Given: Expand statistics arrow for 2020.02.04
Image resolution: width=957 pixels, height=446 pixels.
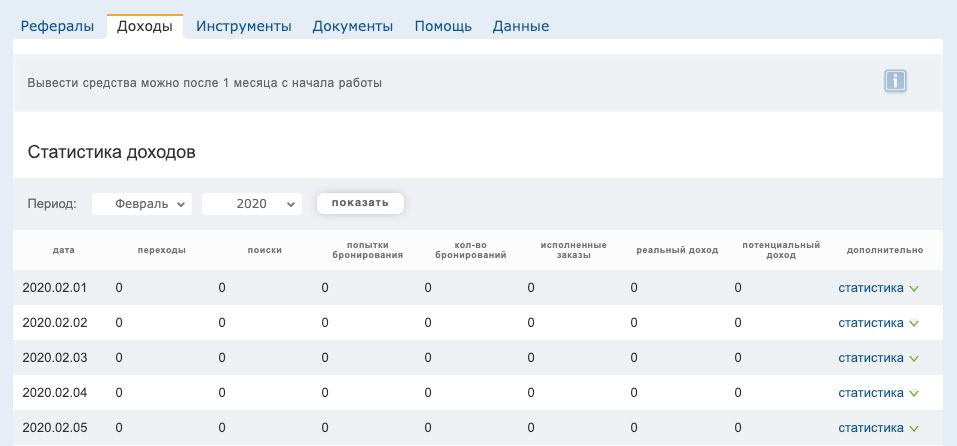Looking at the screenshot, I should pos(913,394).
